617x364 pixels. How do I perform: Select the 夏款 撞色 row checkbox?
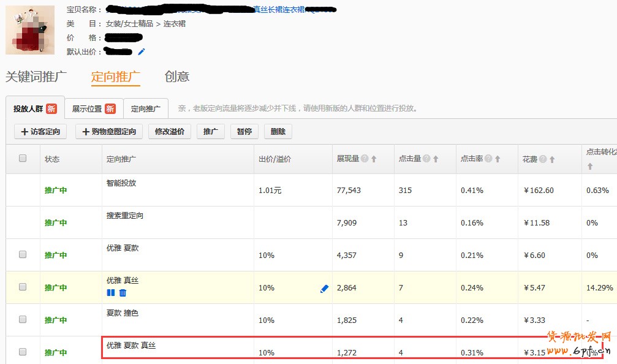coord(23,319)
